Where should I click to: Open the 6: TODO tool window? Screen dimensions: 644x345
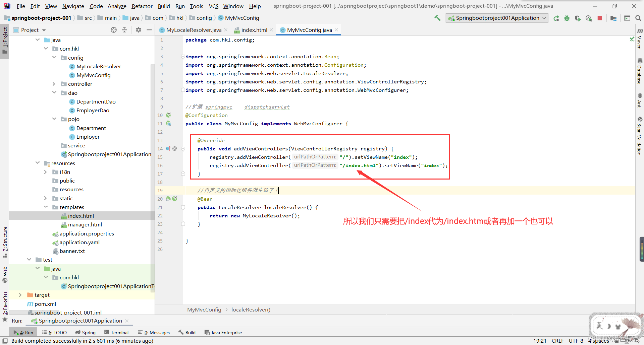point(54,333)
